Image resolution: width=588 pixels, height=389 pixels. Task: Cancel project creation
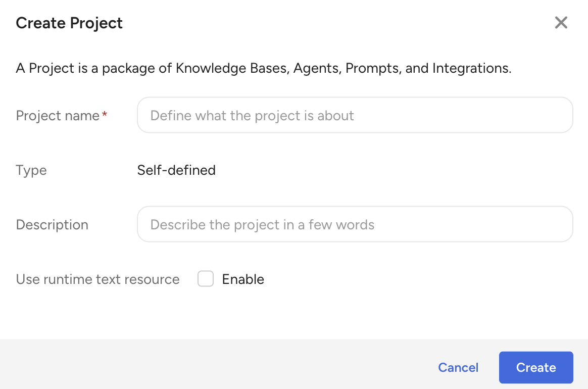(x=458, y=367)
